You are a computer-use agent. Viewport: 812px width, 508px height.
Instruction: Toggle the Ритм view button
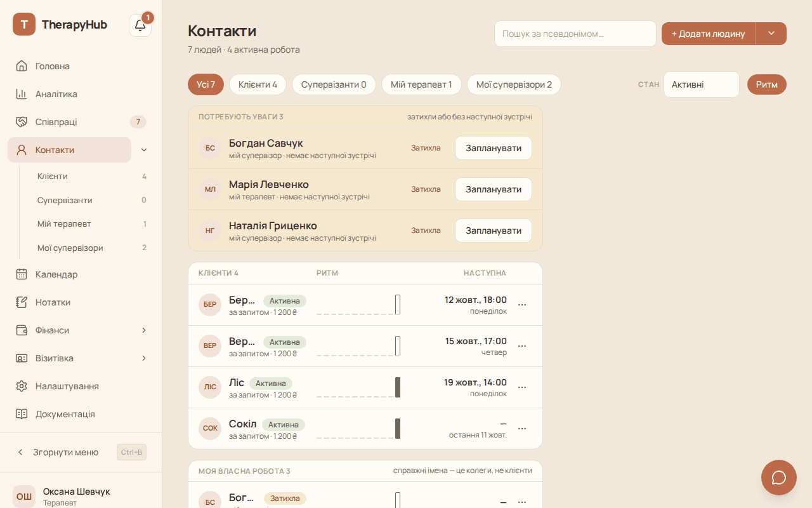(x=767, y=84)
